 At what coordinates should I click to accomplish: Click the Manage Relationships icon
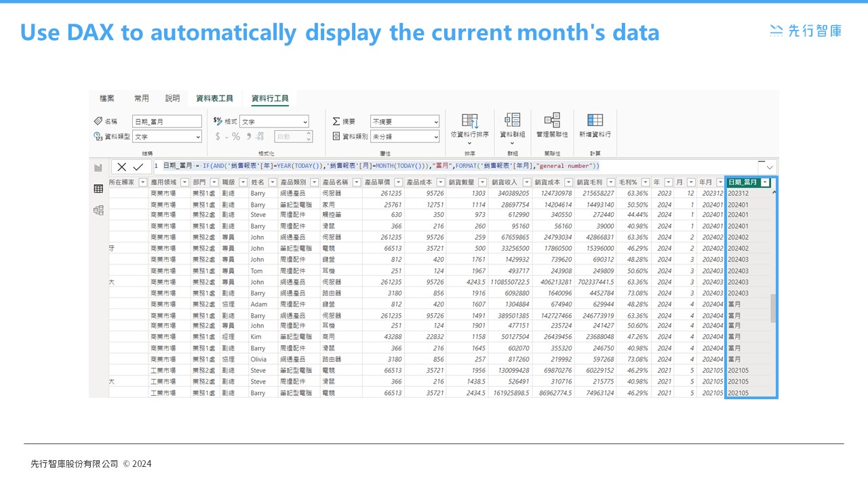tap(552, 122)
